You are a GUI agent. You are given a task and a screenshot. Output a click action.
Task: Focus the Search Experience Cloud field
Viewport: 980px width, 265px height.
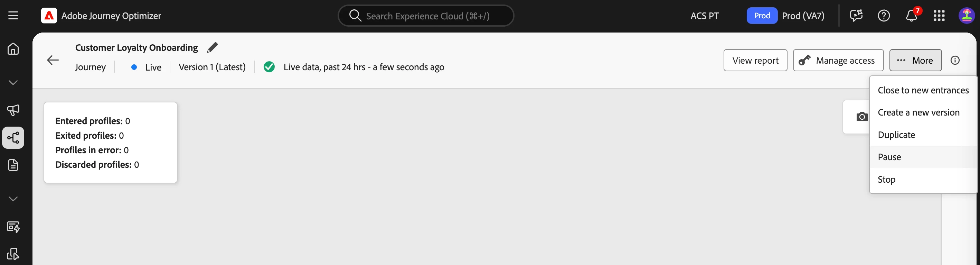(x=426, y=16)
